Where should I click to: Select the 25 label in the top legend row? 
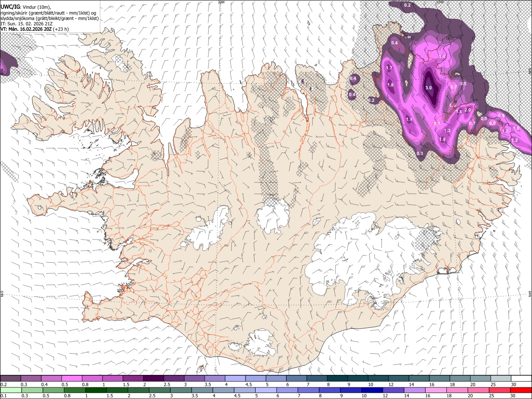(493, 384)
